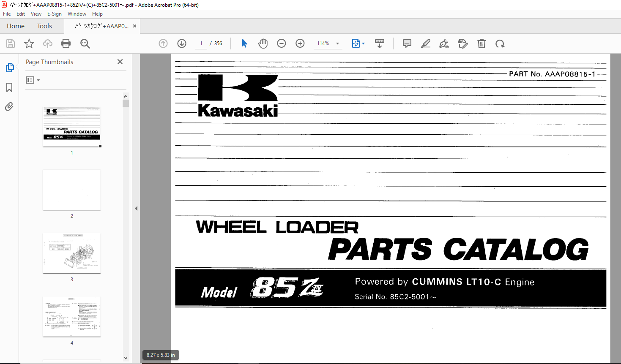621x364 pixels.
Task: Open the Window menu
Action: click(x=77, y=14)
